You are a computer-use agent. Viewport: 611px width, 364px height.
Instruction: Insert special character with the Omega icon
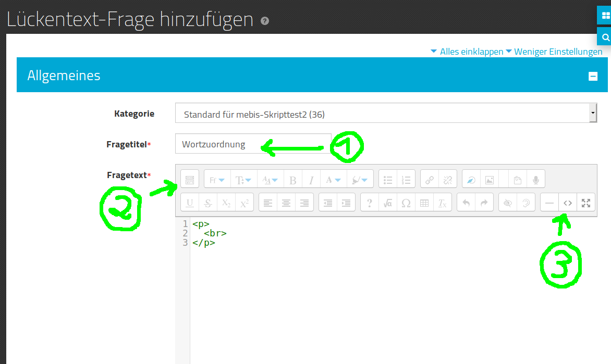point(406,203)
